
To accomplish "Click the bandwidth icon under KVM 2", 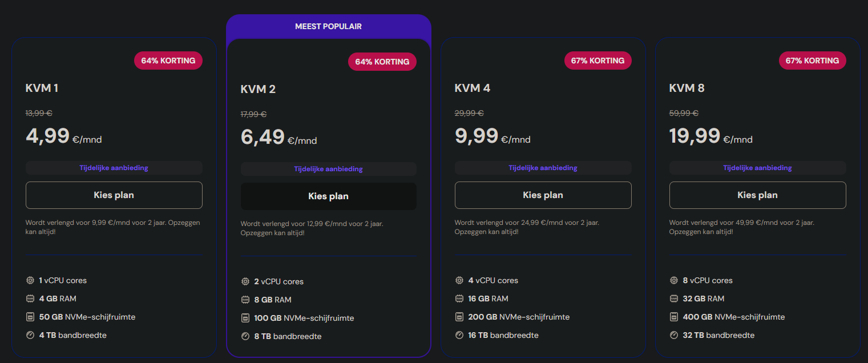I will (244, 336).
